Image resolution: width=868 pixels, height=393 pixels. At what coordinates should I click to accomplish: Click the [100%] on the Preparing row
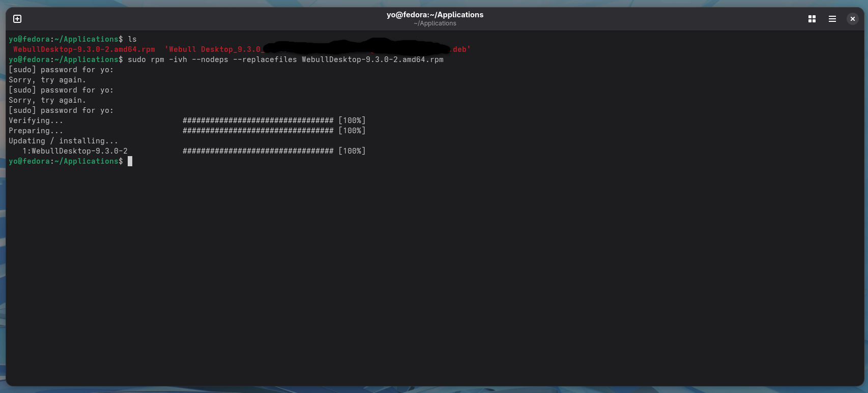[x=352, y=131]
